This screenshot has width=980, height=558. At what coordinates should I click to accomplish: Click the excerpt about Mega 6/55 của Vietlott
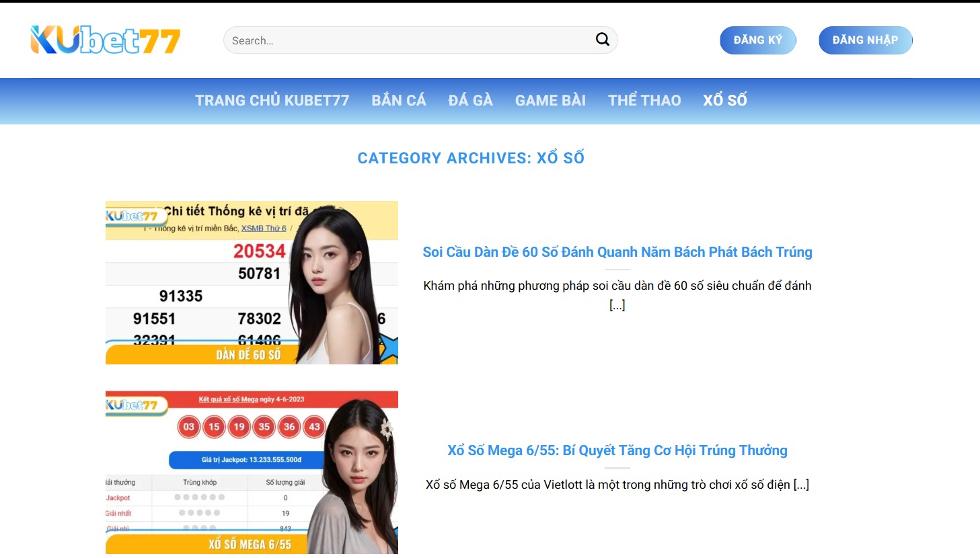pos(617,485)
